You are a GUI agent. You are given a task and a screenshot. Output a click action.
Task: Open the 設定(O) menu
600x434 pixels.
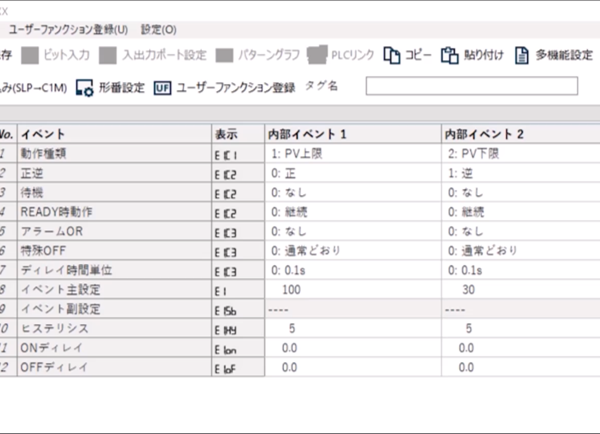158,30
